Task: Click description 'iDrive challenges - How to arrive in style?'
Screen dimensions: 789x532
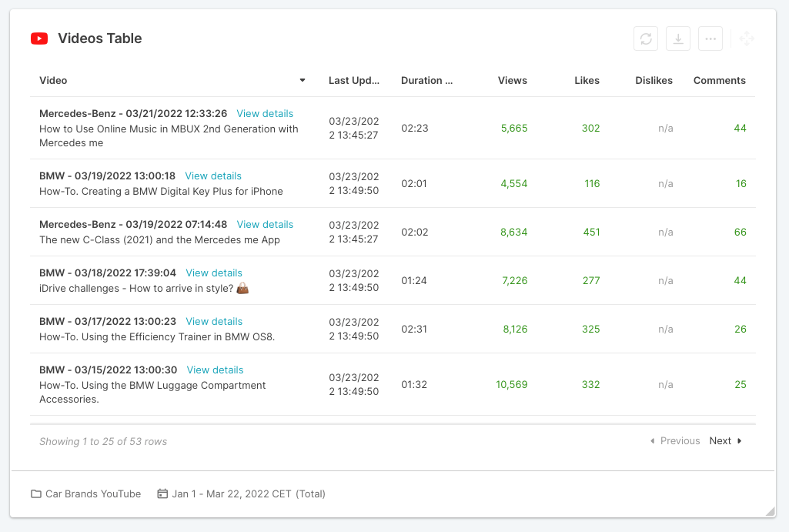Action: point(136,289)
